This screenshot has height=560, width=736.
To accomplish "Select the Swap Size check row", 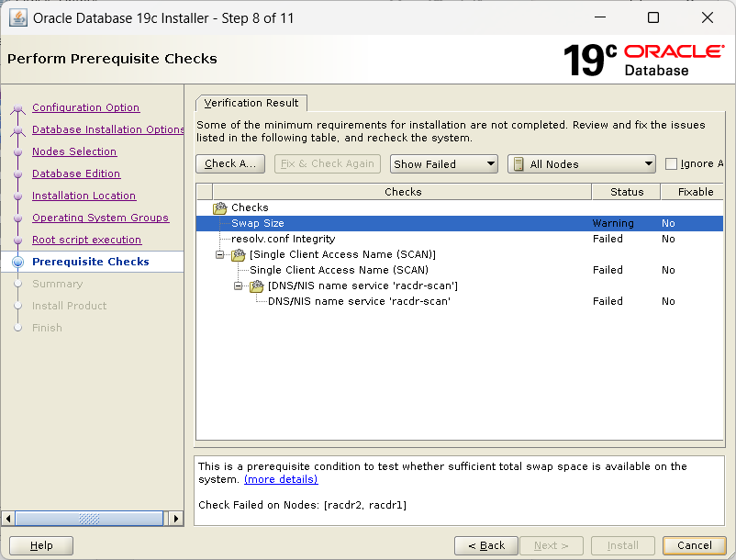I will click(x=460, y=223).
